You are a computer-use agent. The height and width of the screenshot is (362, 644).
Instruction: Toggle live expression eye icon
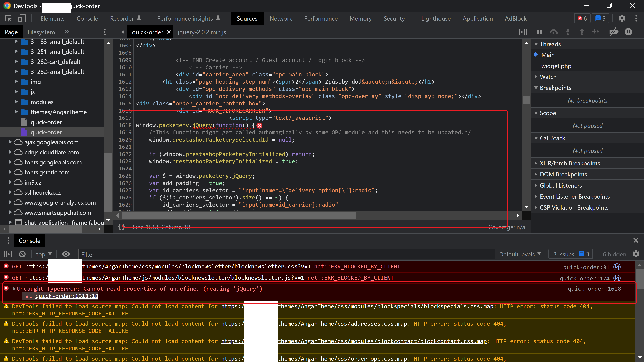click(x=66, y=254)
